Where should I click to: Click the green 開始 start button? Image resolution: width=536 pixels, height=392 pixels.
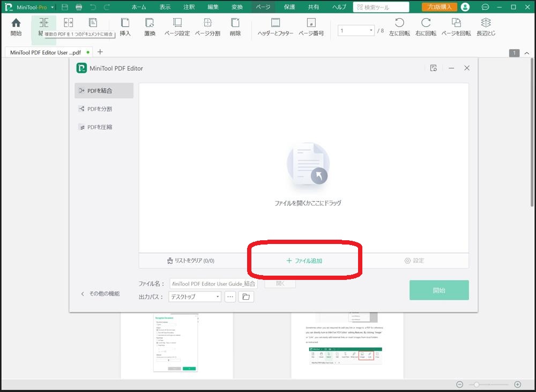pos(439,290)
